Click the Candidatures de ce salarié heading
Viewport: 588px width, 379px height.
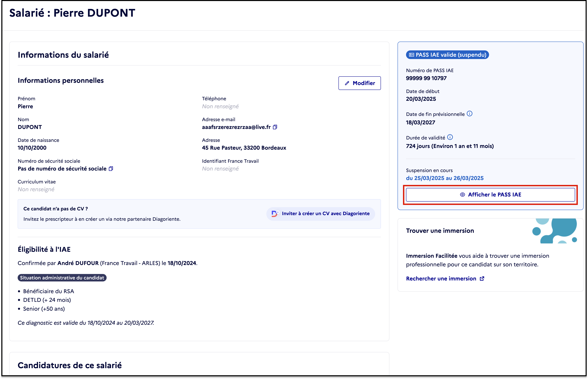[70, 365]
